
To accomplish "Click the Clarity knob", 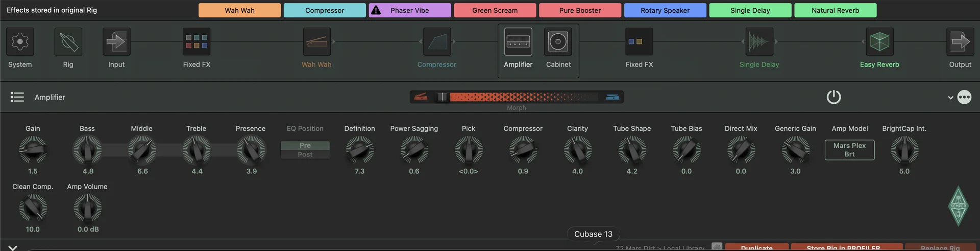I will click(577, 150).
